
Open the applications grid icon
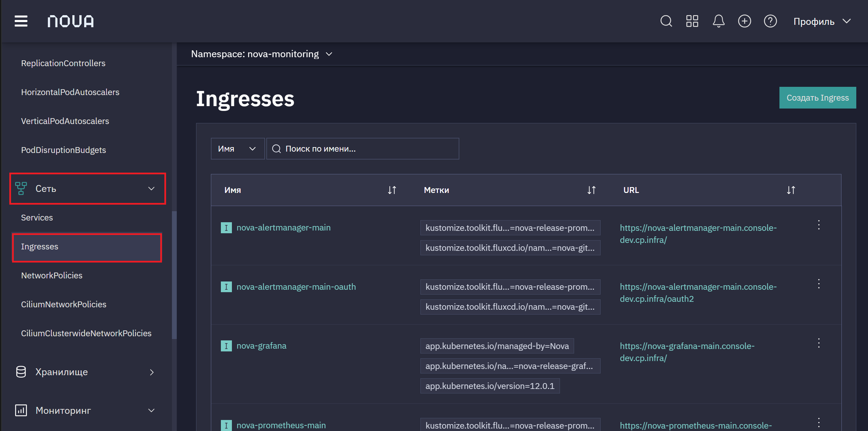click(x=692, y=21)
